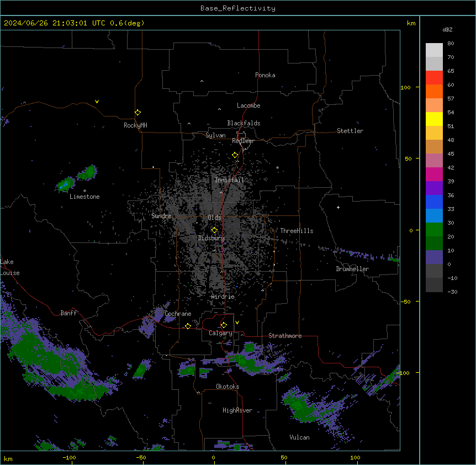The width and height of the screenshot is (476, 465).
Task: Click the pink 45-42 dBZ legend swatch
Action: (434, 160)
